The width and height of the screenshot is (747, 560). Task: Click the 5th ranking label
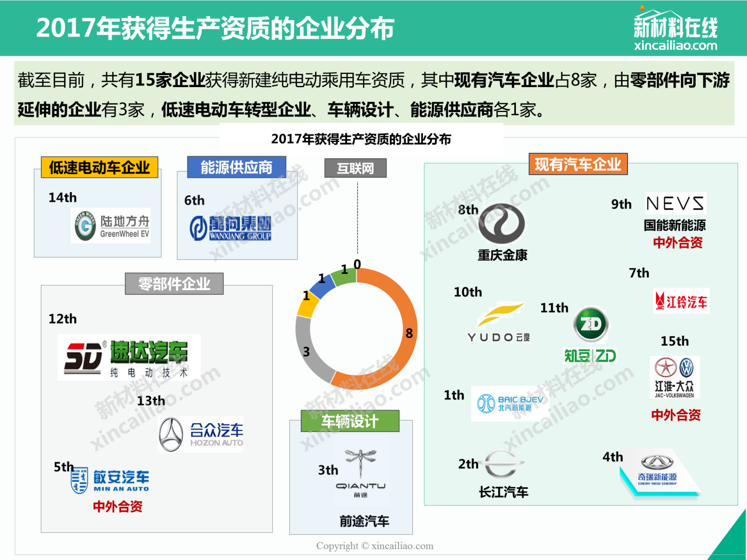point(64,467)
